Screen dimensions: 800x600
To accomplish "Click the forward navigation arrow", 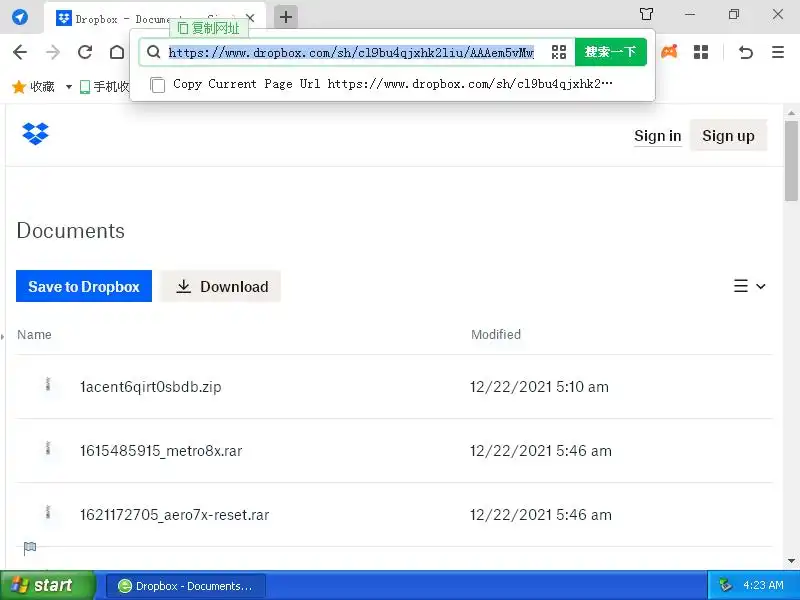I will (53, 52).
